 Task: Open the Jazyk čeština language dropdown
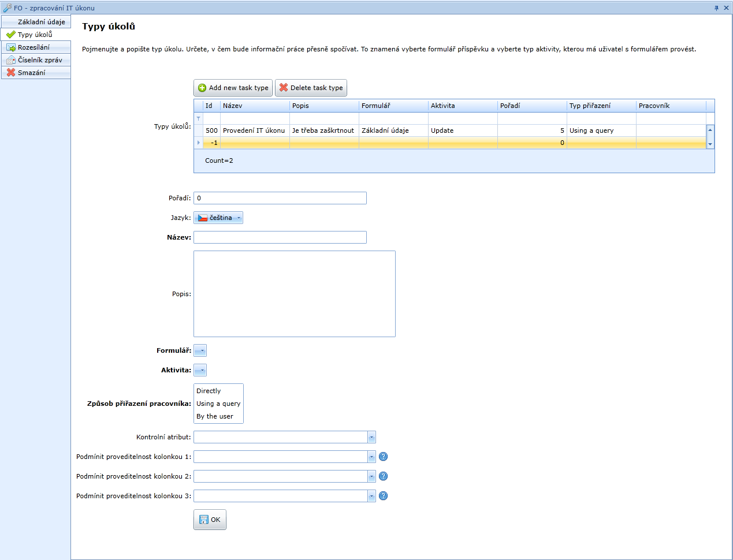(x=218, y=218)
